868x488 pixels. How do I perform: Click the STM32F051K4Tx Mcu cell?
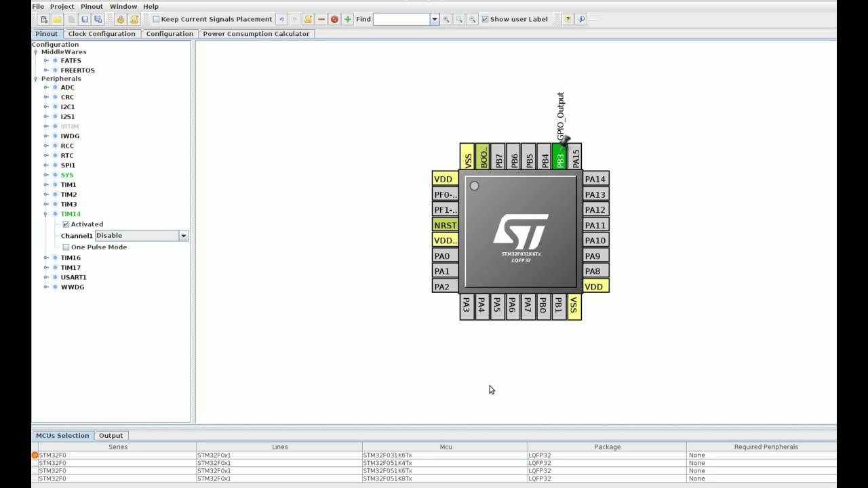tap(445, 463)
